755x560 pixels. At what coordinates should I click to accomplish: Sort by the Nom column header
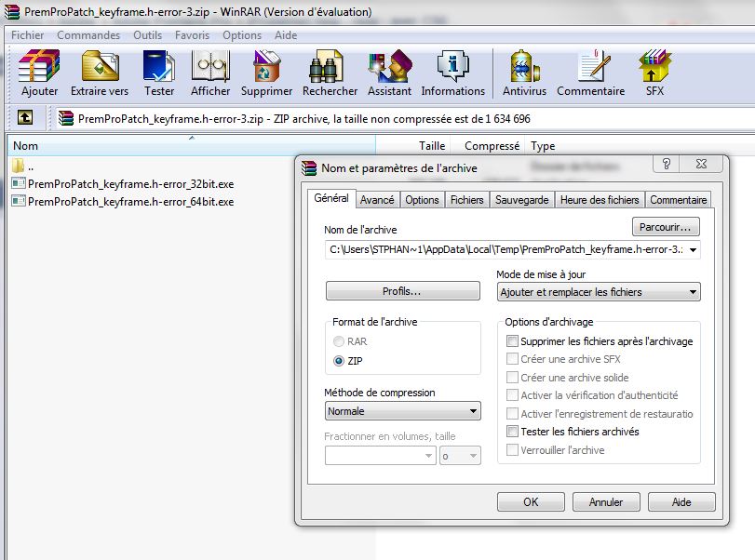[191, 146]
